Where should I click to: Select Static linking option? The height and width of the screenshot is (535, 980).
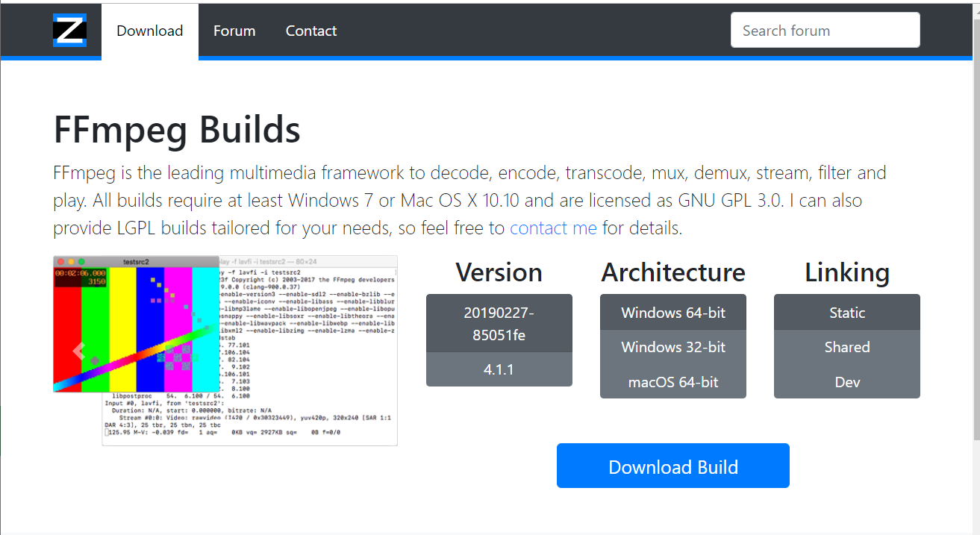click(x=846, y=312)
